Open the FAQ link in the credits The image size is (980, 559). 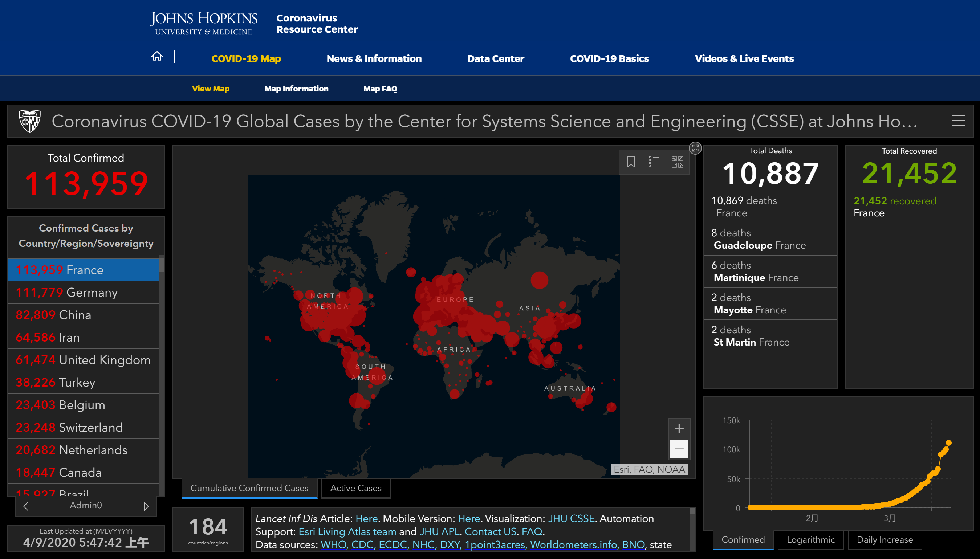pyautogui.click(x=532, y=532)
